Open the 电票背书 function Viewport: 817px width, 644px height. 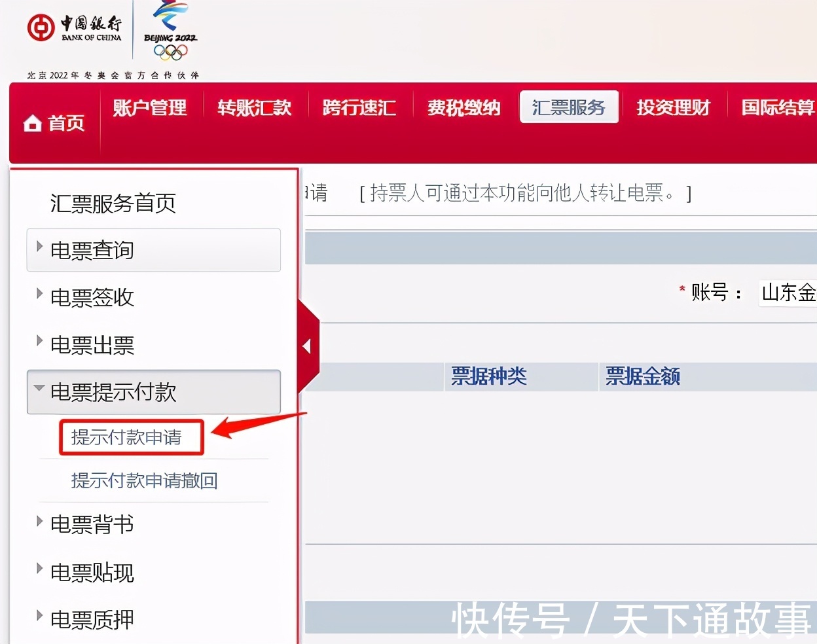pos(92,524)
